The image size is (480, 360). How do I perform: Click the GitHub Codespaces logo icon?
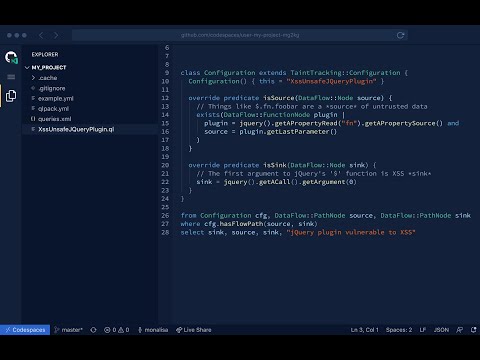[x=11, y=57]
